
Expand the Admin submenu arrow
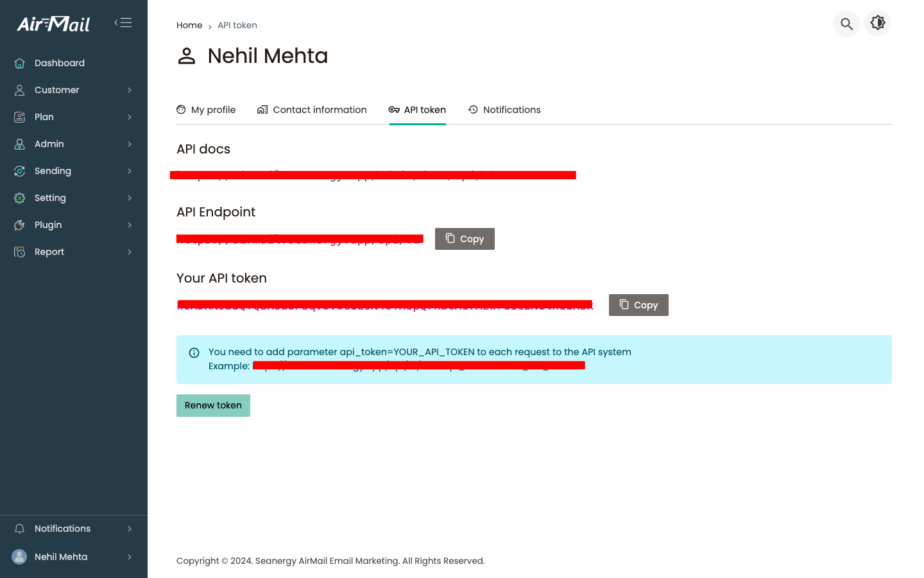130,144
